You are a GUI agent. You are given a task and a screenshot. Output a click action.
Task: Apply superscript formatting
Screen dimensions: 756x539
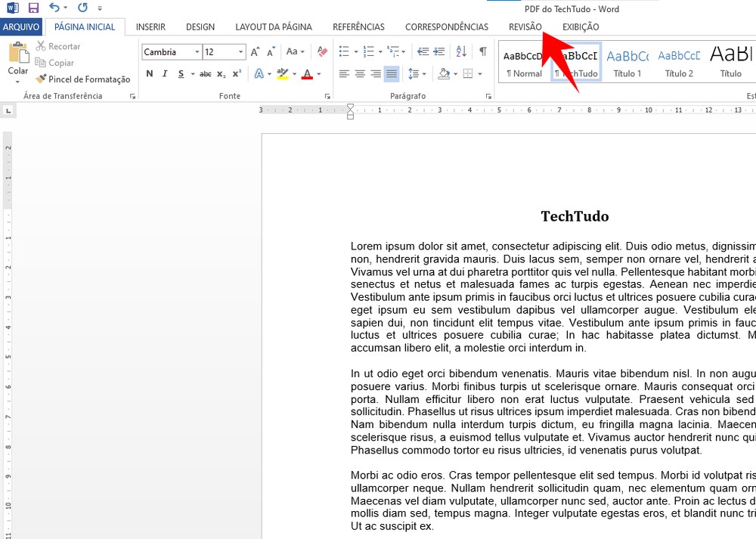click(x=236, y=73)
